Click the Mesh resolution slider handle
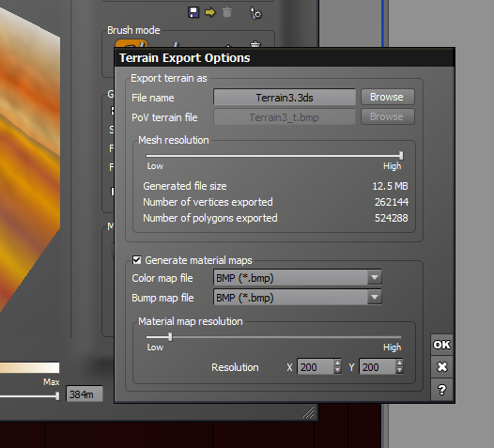Screen dimensions: 494x448 click(x=401, y=155)
